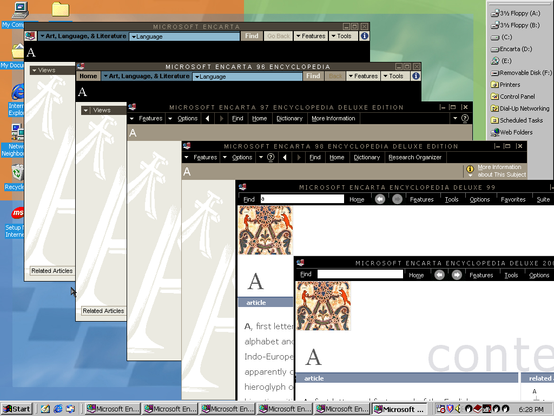554x416 pixels.
Task: Click Related Articles in first Encarta window
Action: pyautogui.click(x=52, y=271)
